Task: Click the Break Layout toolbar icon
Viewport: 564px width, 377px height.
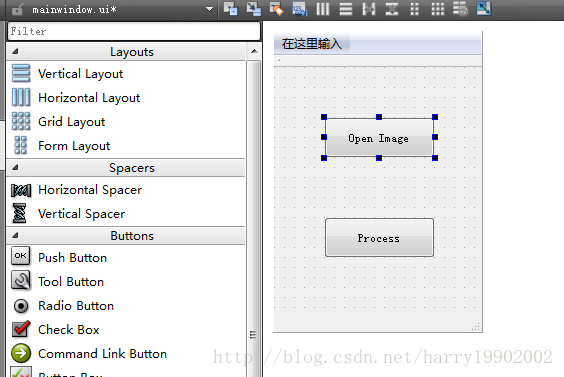Action: point(460,9)
